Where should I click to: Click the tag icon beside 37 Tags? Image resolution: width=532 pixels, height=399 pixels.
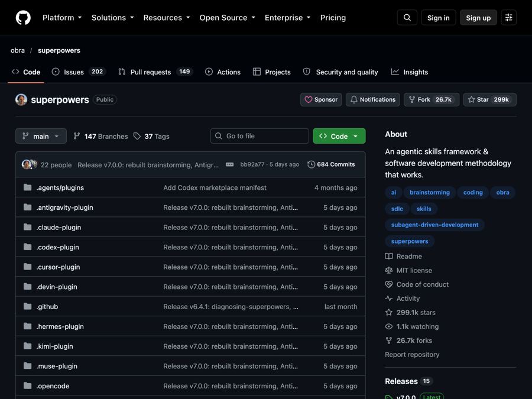(137, 136)
